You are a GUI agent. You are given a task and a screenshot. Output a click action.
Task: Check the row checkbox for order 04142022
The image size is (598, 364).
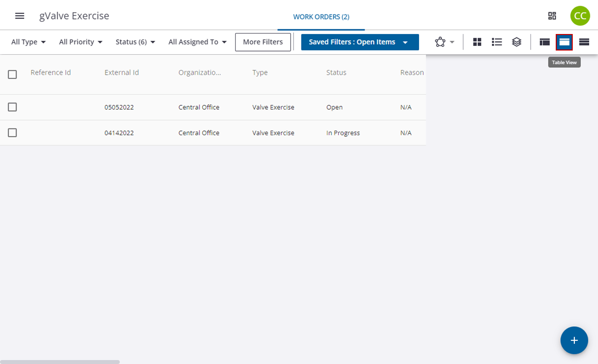point(12,133)
